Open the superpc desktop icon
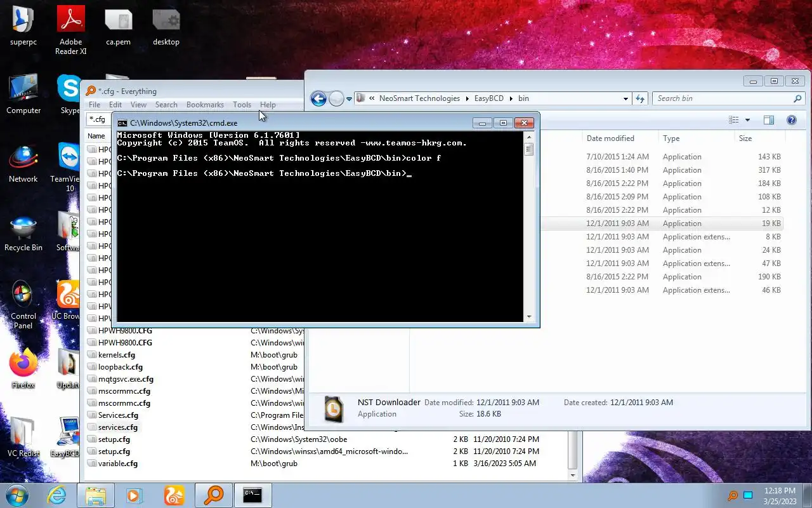 point(23,27)
